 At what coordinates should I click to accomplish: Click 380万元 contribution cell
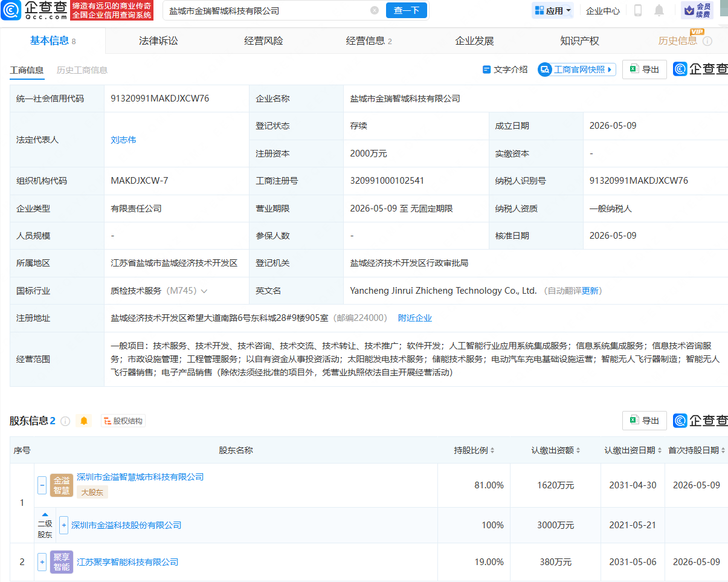556,562
